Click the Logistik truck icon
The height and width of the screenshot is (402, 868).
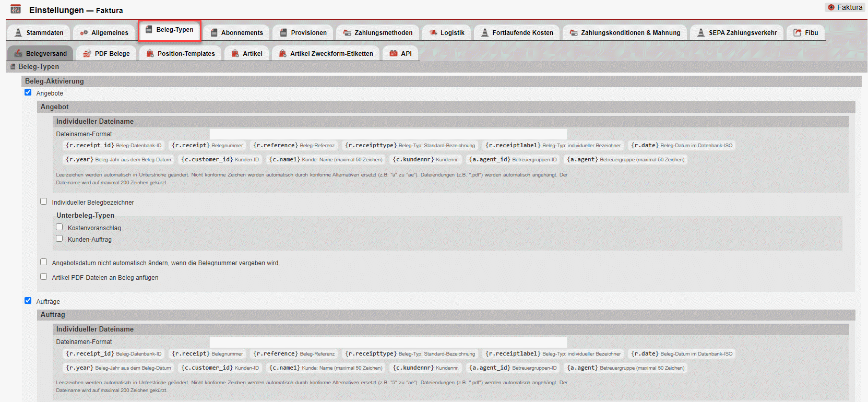pyautogui.click(x=433, y=32)
